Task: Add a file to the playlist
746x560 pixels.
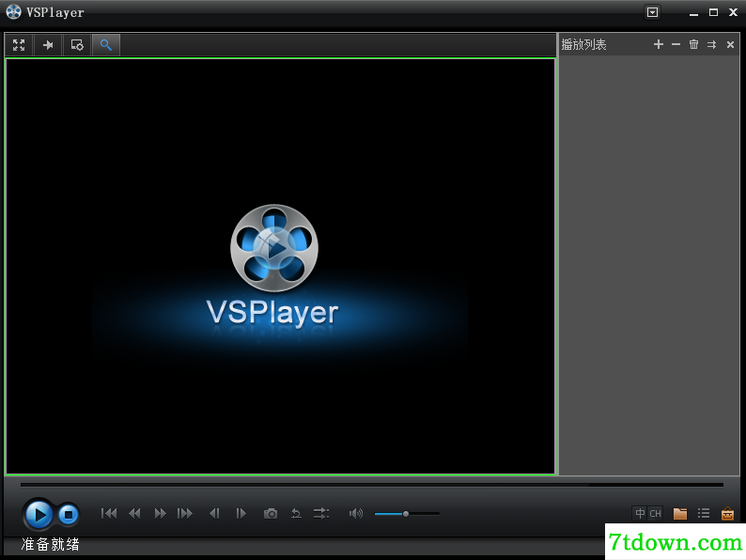Action: point(659,44)
